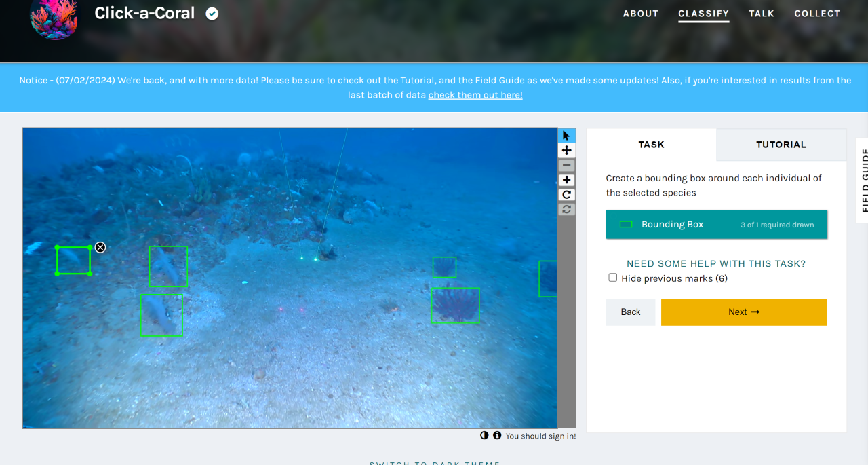The width and height of the screenshot is (868, 465).
Task: Click the large purple coral bounding box
Action: (x=455, y=305)
